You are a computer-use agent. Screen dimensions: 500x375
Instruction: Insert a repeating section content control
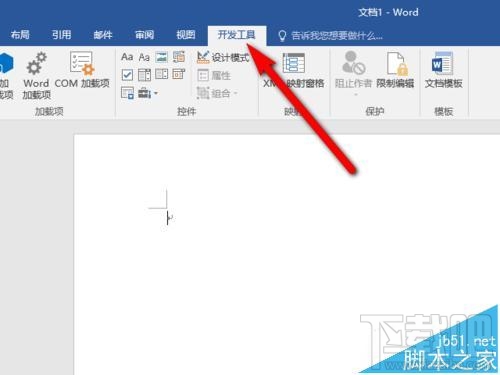click(x=127, y=93)
